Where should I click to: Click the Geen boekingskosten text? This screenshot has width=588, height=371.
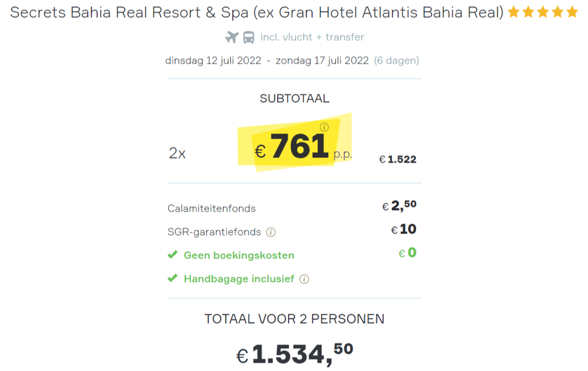pos(239,255)
